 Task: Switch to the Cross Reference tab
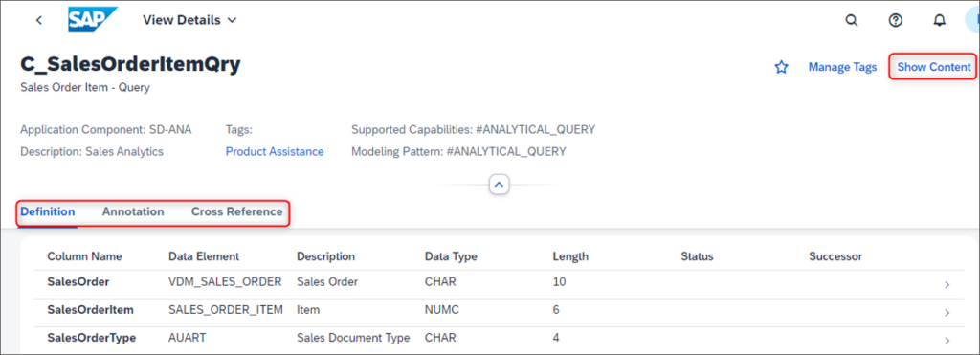237,211
